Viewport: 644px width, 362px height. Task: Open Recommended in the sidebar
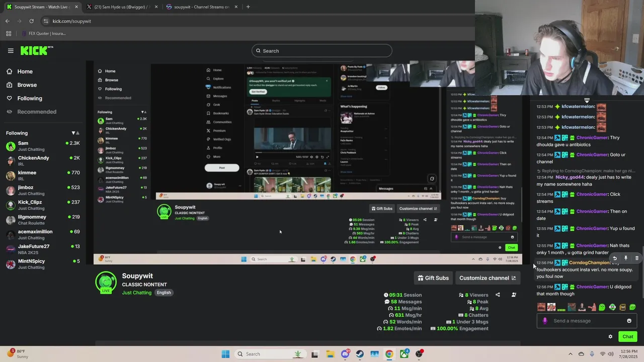pyautogui.click(x=31, y=112)
